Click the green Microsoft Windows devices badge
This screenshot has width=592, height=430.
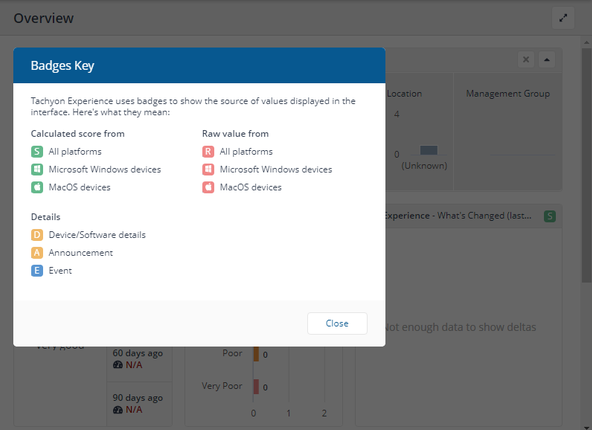point(37,170)
